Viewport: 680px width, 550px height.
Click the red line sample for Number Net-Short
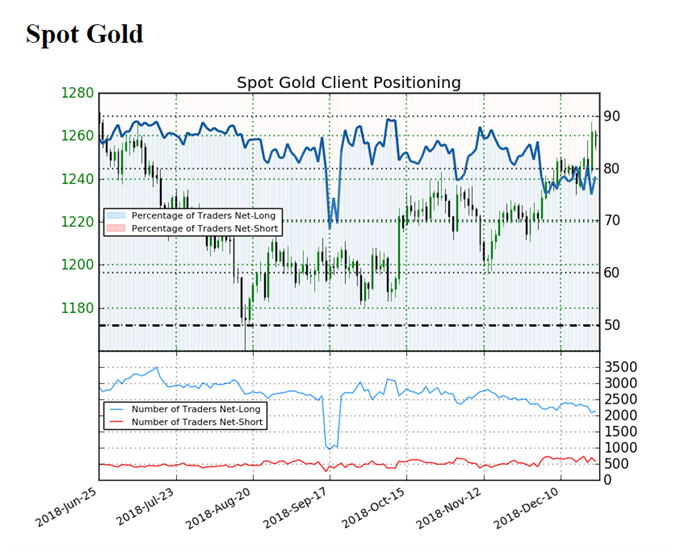coord(116,422)
